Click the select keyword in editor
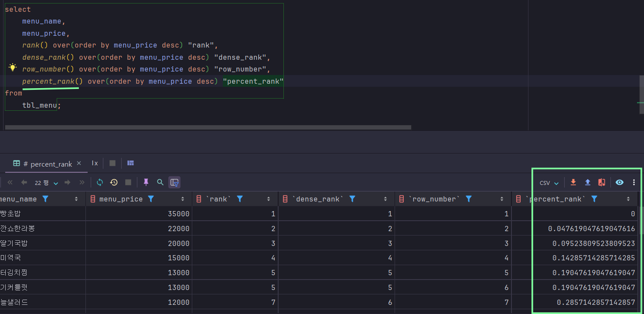Viewport: 644px width, 314px height. click(x=18, y=9)
